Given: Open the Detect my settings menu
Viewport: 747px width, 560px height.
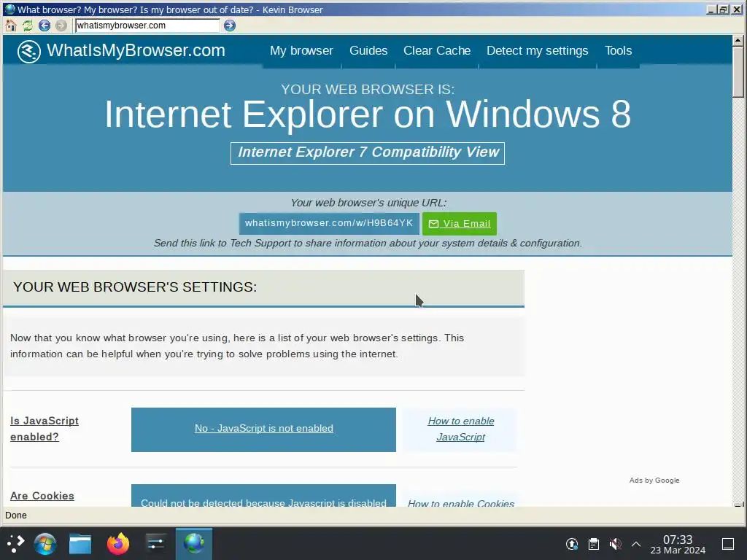Looking at the screenshot, I should pos(538,50).
